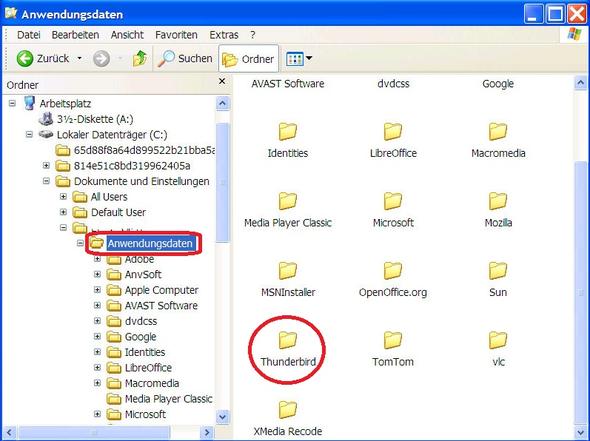
Task: Select the Mozilla folder icon
Action: point(498,201)
